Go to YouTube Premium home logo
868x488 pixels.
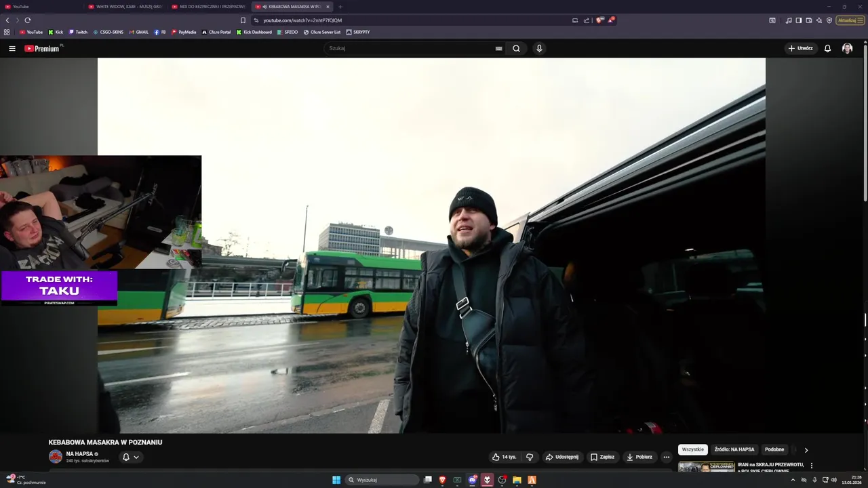(42, 48)
